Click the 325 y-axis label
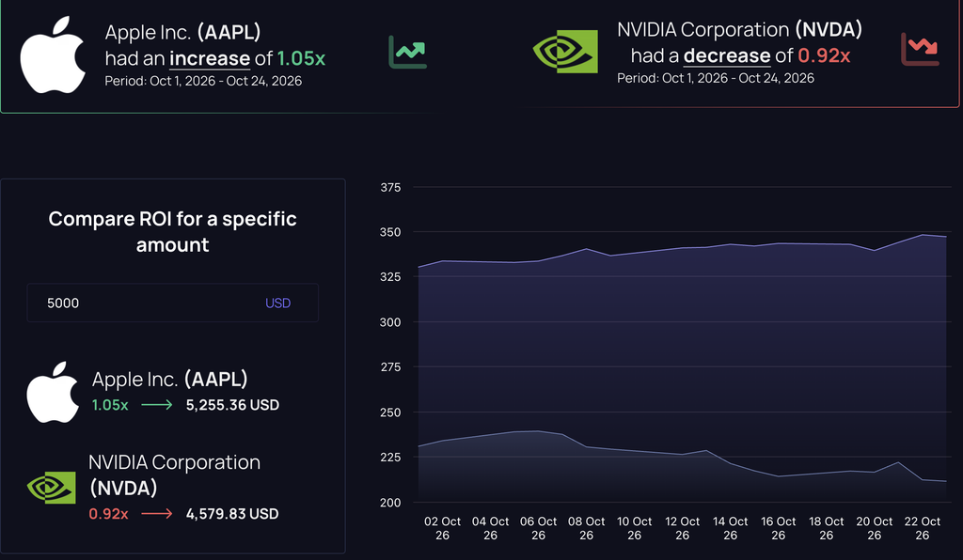 (x=390, y=277)
